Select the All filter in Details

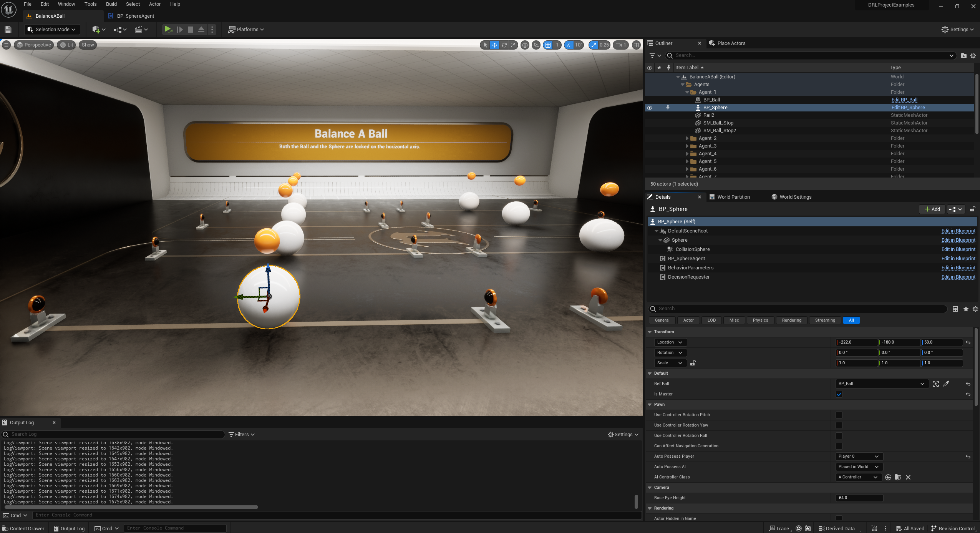(851, 320)
